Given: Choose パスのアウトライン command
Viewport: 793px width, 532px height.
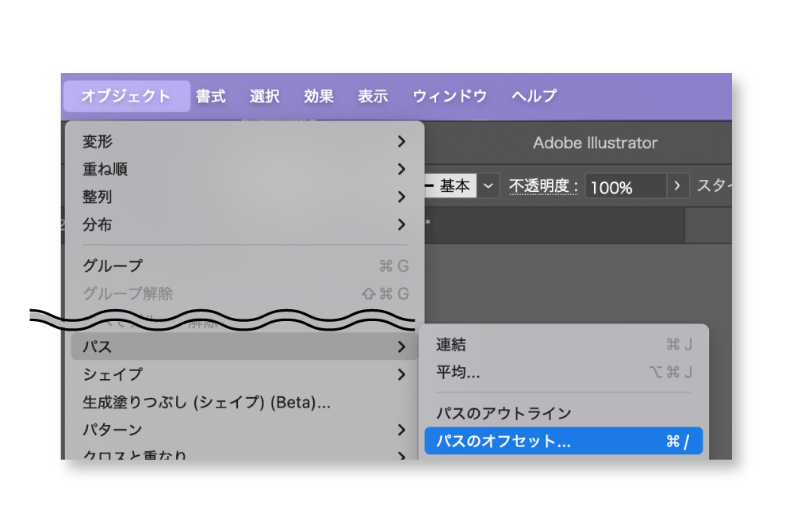Looking at the screenshot, I should click(x=563, y=413).
